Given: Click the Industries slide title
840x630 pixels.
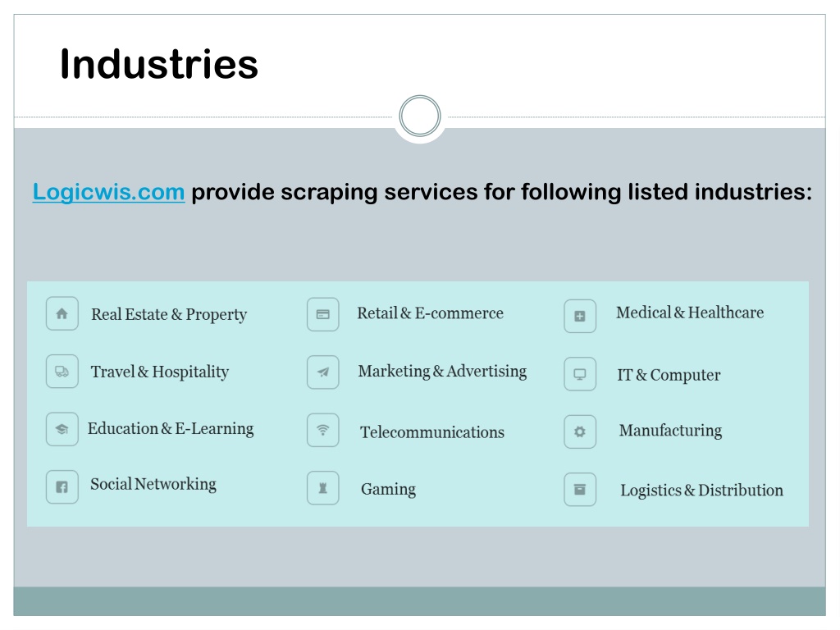Looking at the screenshot, I should 159,64.
